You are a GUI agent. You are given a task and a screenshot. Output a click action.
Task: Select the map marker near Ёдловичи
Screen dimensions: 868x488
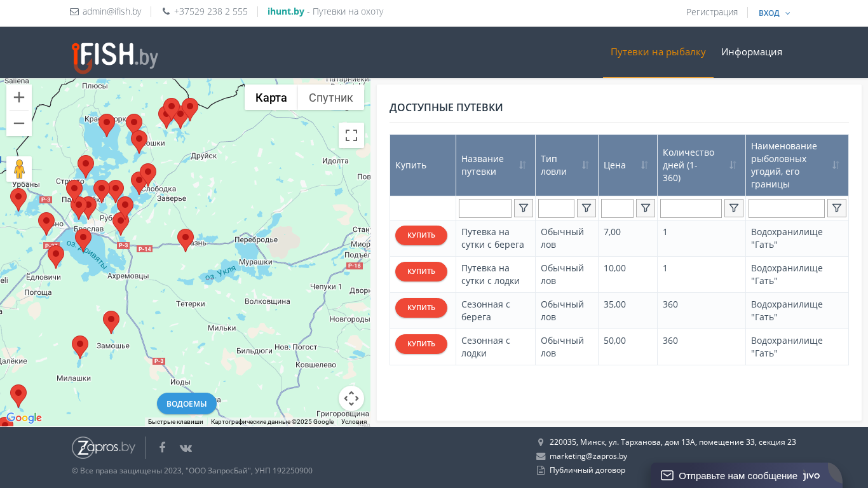coord(56,257)
